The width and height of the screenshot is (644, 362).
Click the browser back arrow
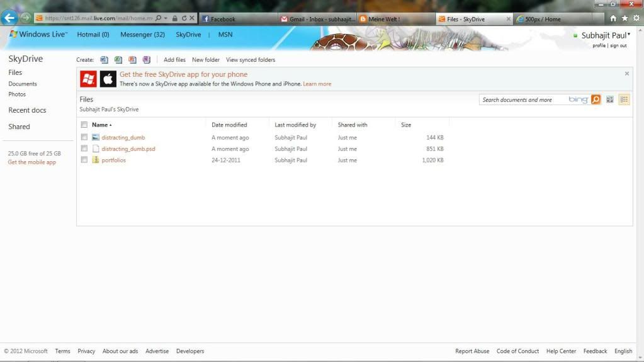pyautogui.click(x=9, y=18)
